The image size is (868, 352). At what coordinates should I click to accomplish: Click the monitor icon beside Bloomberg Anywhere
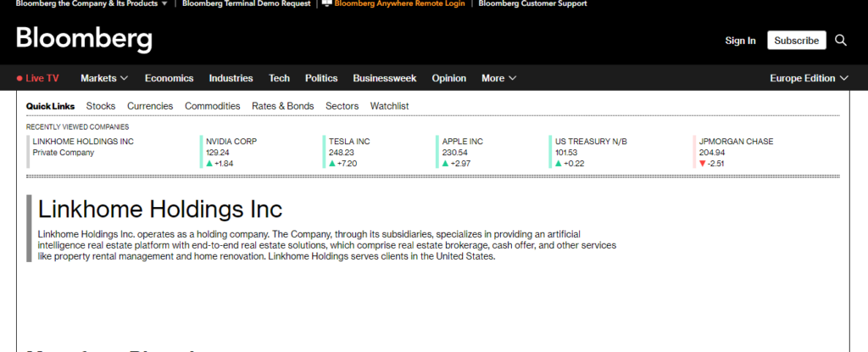click(x=327, y=3)
